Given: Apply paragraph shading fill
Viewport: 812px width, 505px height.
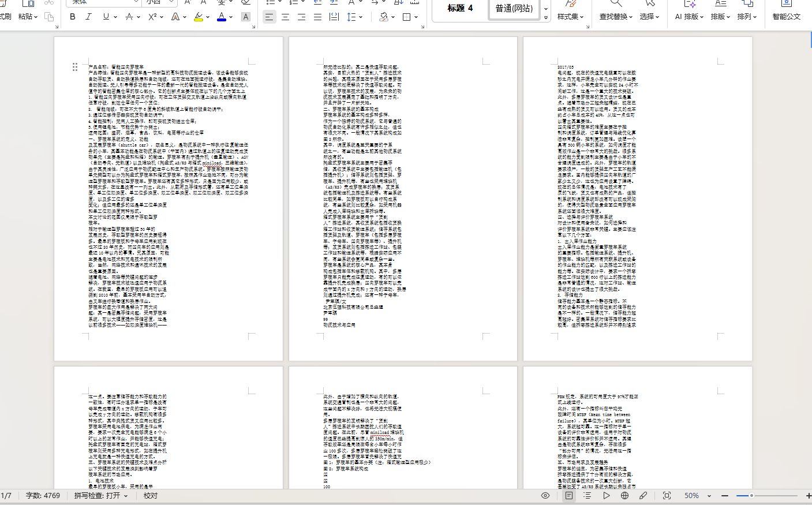Looking at the screenshot, I should tap(384, 17).
